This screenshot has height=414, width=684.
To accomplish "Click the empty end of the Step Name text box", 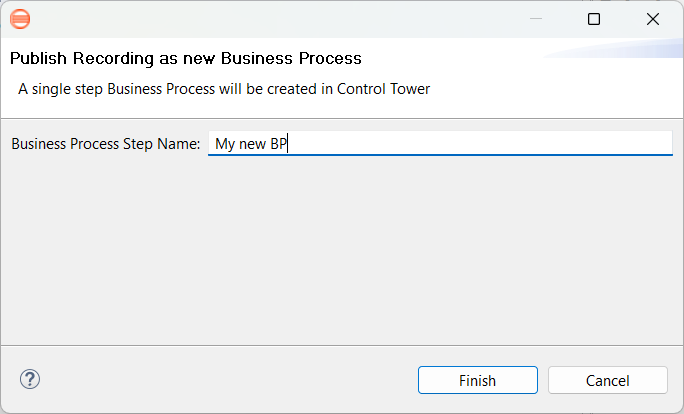I will click(480, 144).
